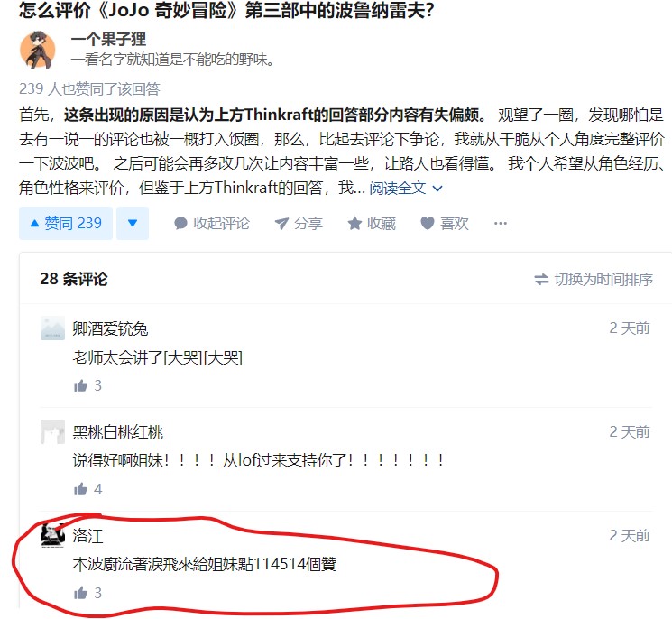The width and height of the screenshot is (672, 619).
Task: Open commenter 黑桃白桃红桃's avatar
Action: (x=52, y=431)
